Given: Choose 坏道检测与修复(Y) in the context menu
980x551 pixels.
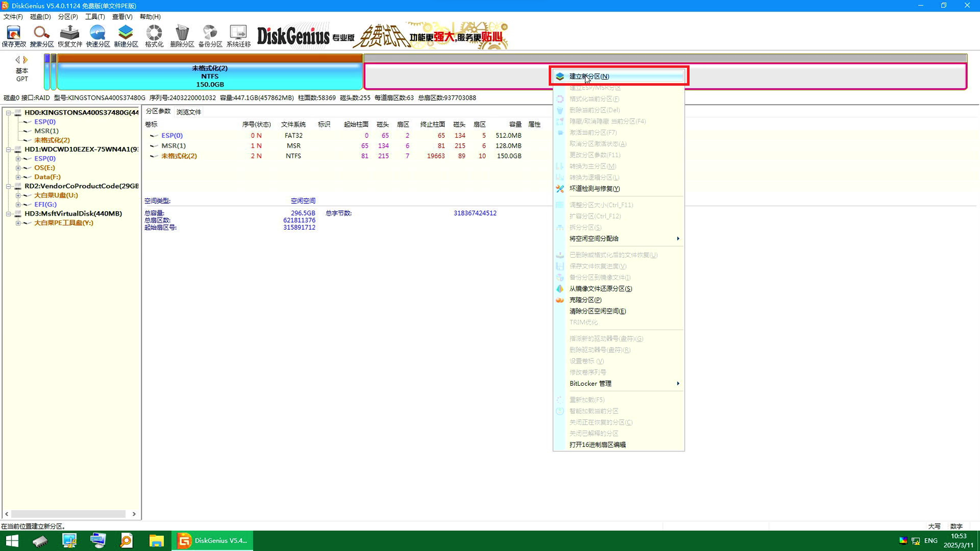Looking at the screenshot, I should (619, 189).
